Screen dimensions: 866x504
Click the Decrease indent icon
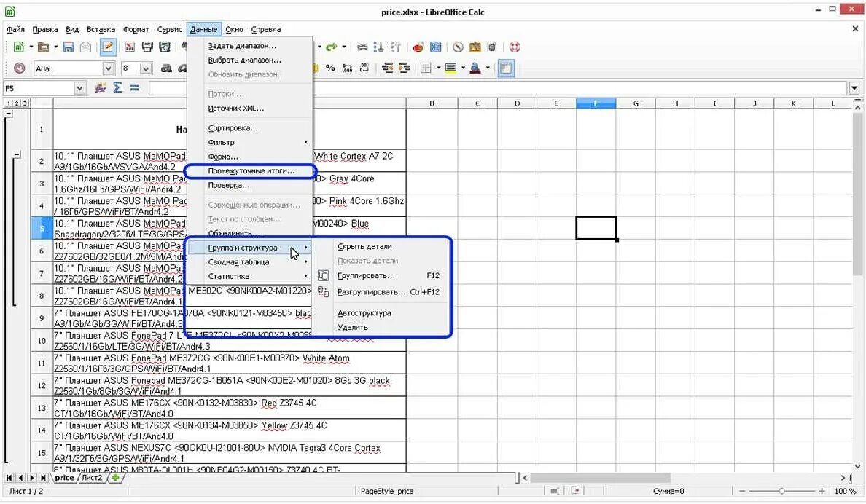pos(388,68)
